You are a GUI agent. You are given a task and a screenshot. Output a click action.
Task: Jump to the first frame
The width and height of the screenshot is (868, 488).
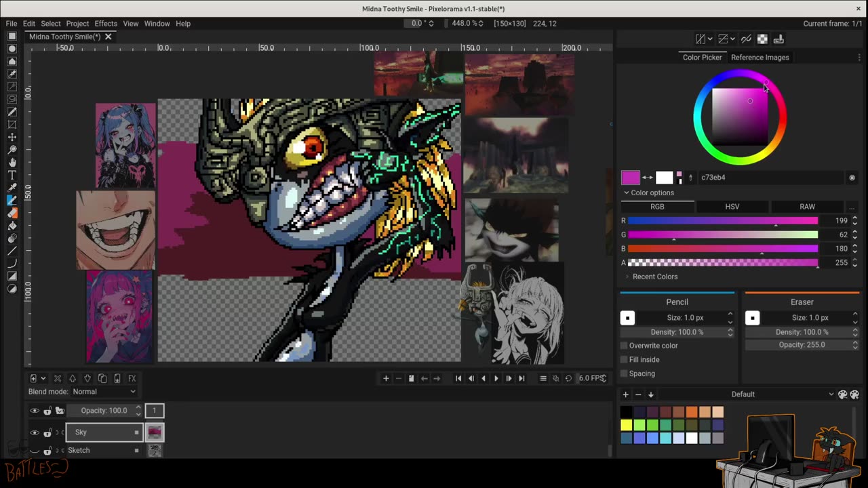coord(458,378)
